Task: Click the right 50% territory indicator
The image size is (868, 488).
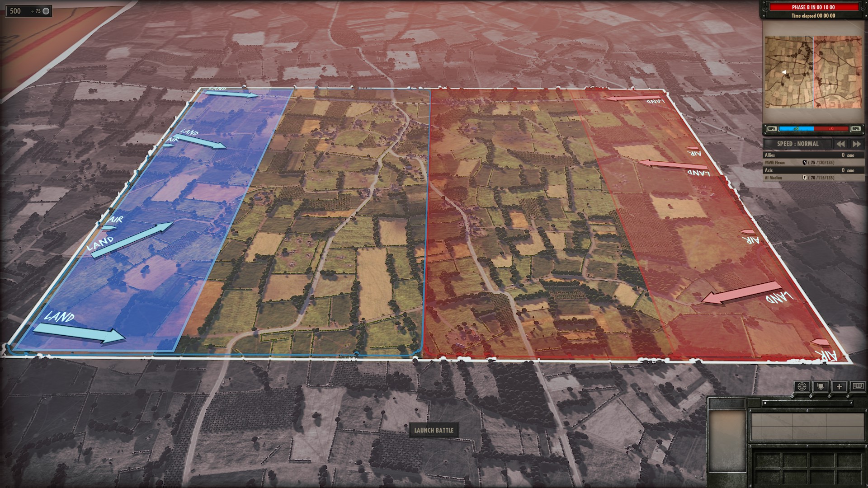Action: tap(856, 129)
